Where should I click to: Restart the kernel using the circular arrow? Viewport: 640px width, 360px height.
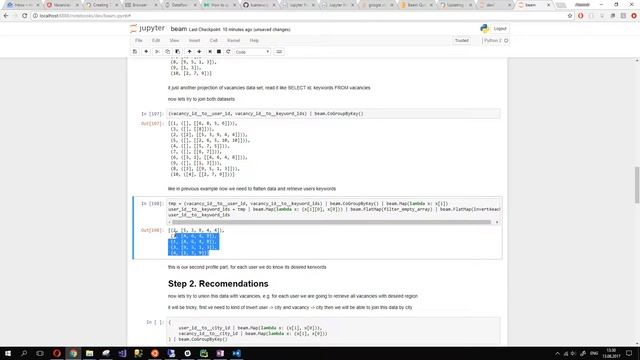click(228, 52)
